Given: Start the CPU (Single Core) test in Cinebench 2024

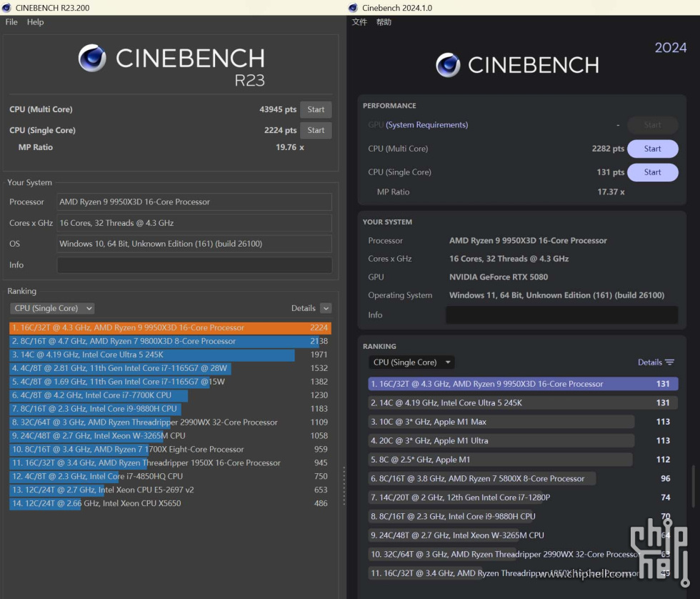Looking at the screenshot, I should (652, 172).
